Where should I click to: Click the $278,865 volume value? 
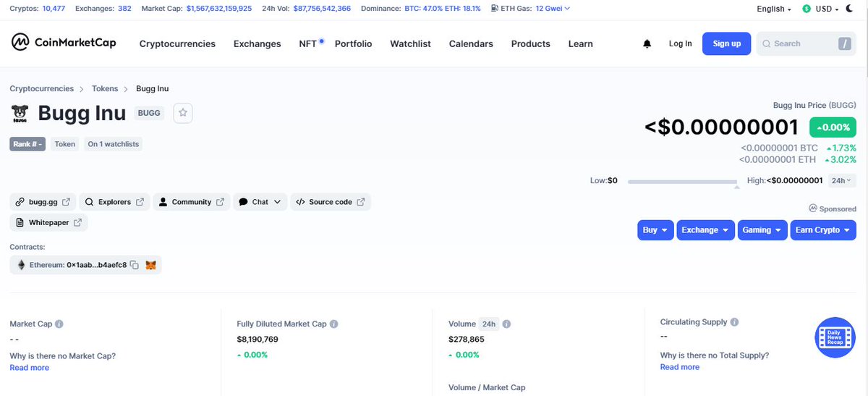467,339
